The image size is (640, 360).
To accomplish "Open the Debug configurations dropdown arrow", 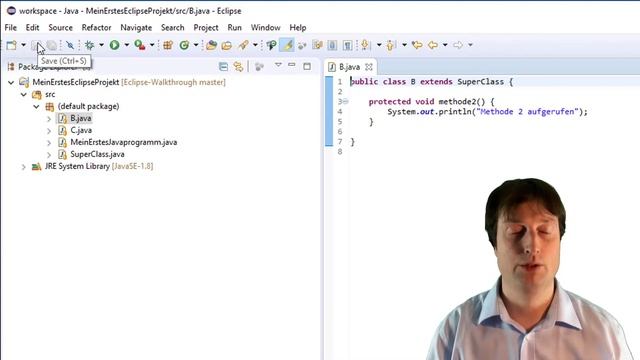I will point(101,45).
